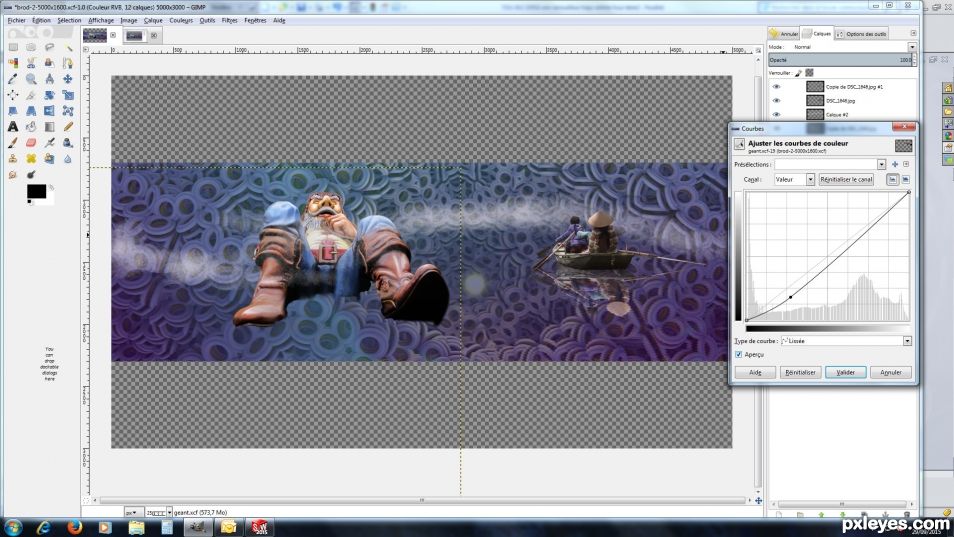Screen dimensions: 954x537
Task: Switch to the Annuler history tab
Action: pos(784,33)
